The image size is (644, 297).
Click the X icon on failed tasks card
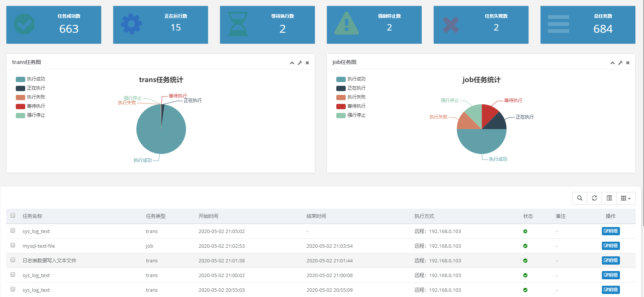pos(451,25)
